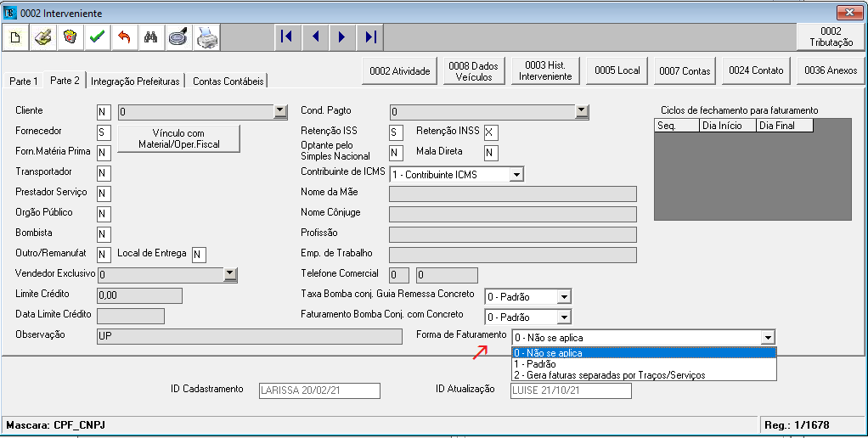Open the 0002 Tributação button

click(x=831, y=37)
